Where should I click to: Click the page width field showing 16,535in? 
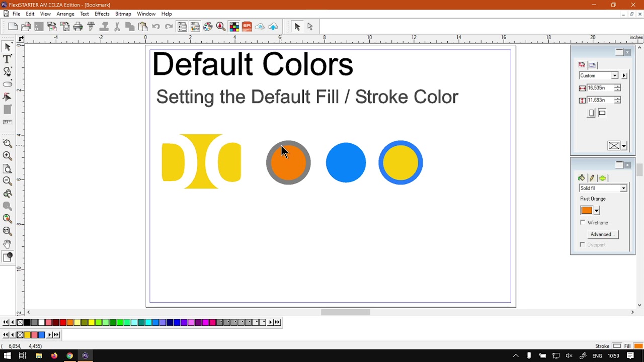click(600, 88)
